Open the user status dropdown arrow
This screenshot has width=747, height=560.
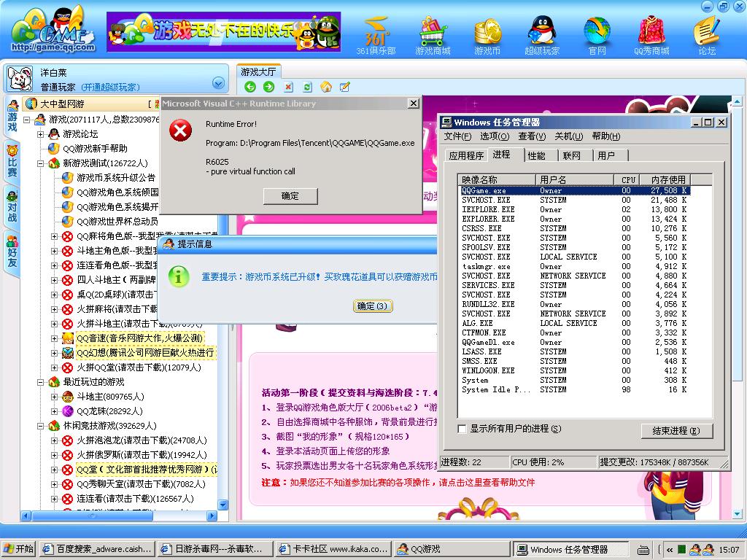[218, 83]
